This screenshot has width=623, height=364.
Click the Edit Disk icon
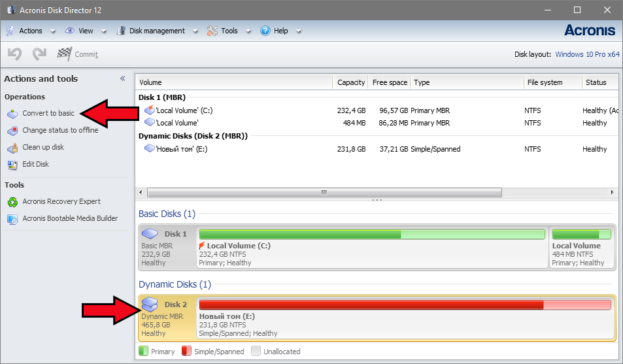12,165
